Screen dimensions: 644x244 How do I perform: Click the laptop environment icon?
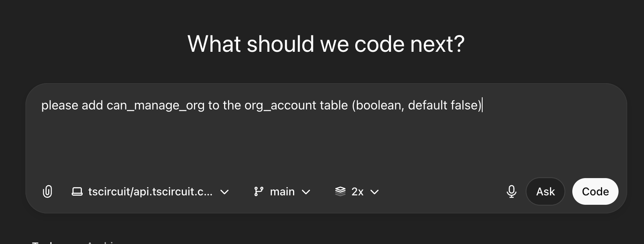77,191
